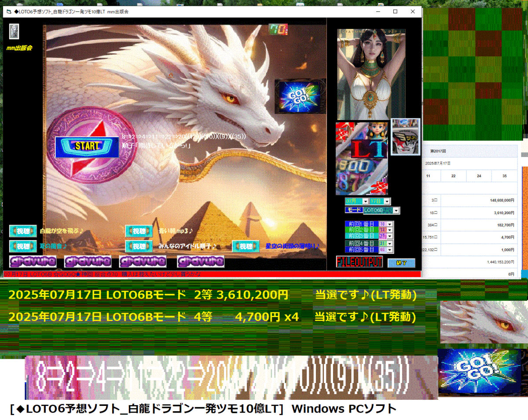Click the 148,608,000円 prize amount

[x=502, y=200]
